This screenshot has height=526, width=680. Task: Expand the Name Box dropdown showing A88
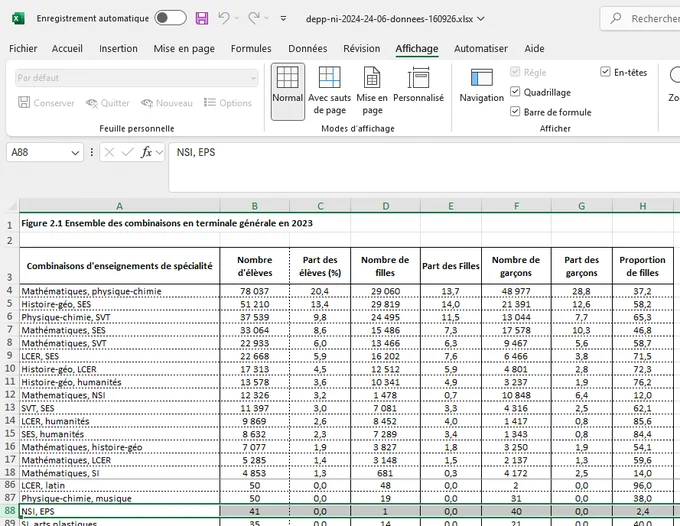pos(75,153)
